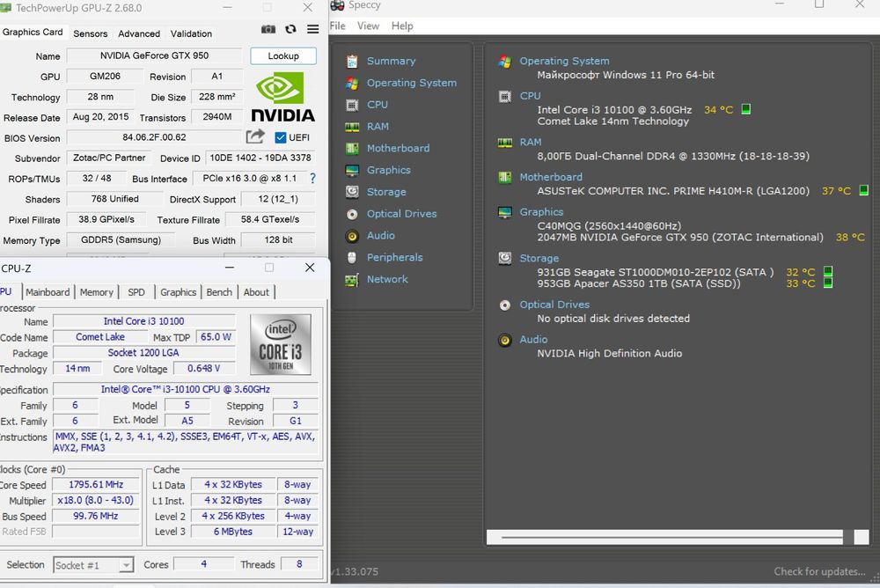Click the CPU icon in the summary pane
880x588 pixels.
(504, 97)
